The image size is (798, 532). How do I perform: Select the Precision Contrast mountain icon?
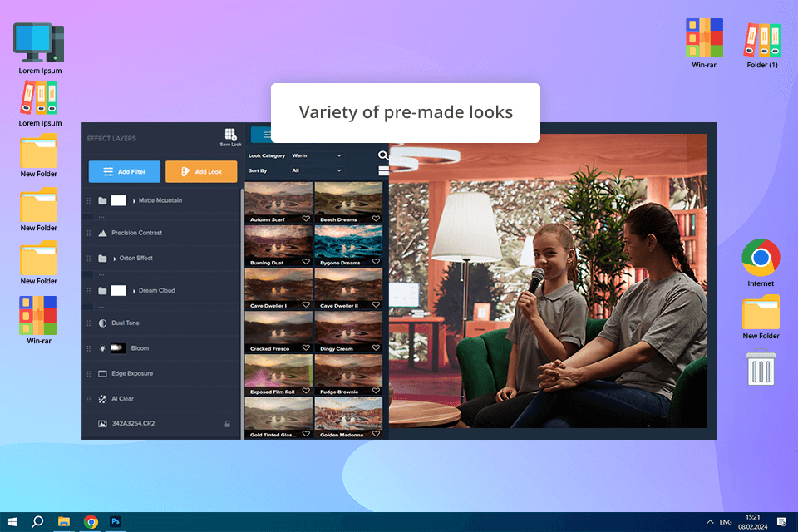[102, 233]
